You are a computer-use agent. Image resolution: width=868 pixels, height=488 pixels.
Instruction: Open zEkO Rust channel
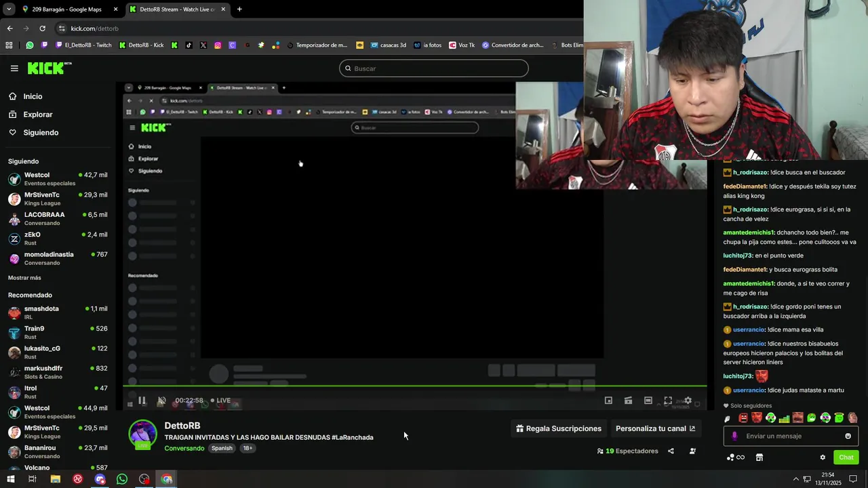[x=58, y=239]
